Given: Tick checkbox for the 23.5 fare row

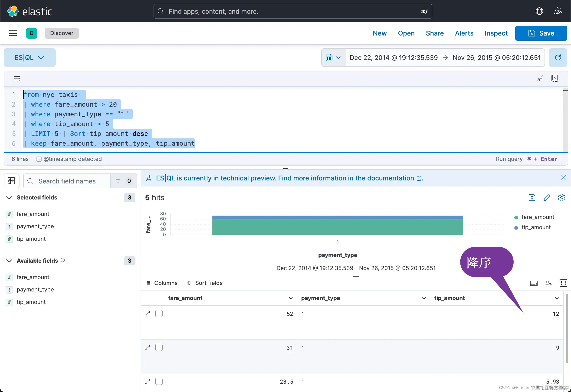Looking at the screenshot, I should pos(159,382).
